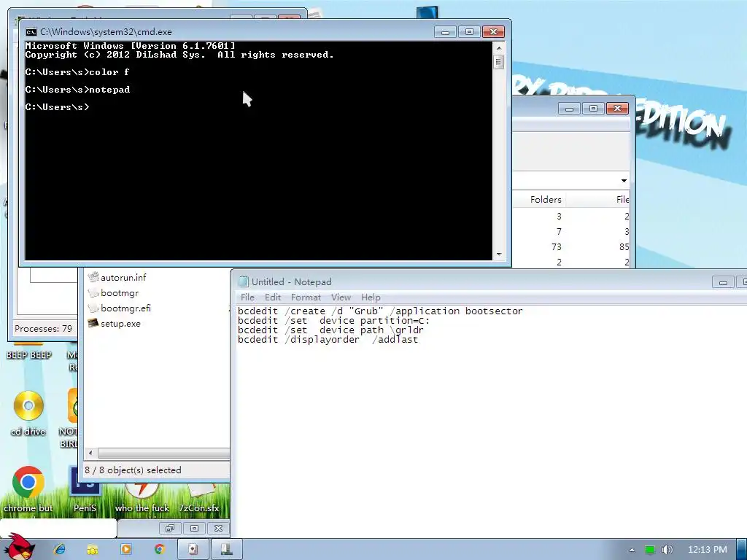
Task: Switch to the Solitaire cards taskbar button
Action: coord(193,550)
